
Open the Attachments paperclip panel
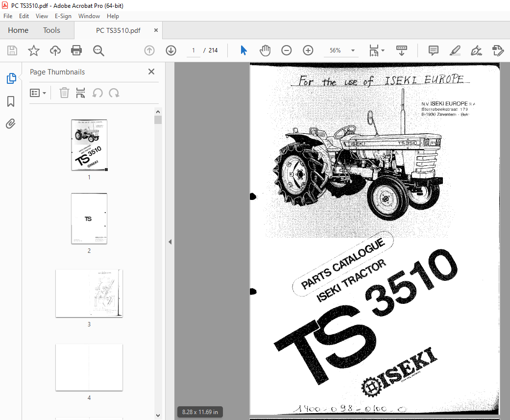click(x=11, y=124)
